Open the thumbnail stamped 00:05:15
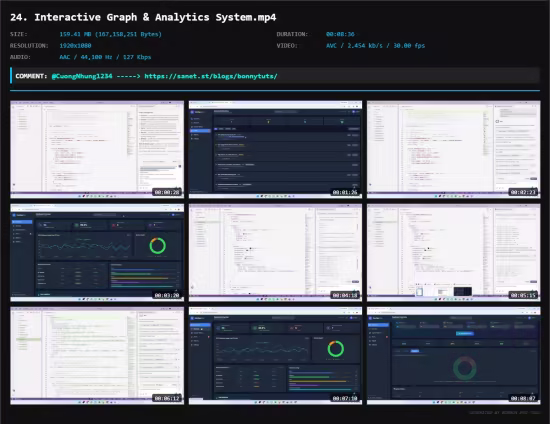The height and width of the screenshot is (424, 550). [x=454, y=253]
